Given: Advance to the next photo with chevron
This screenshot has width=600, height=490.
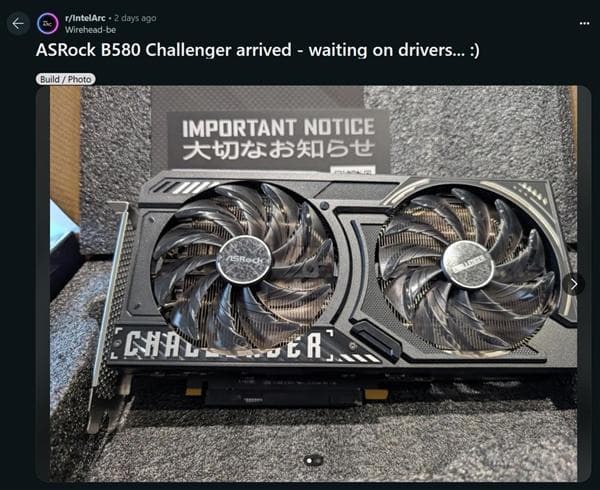Looking at the screenshot, I should point(573,284).
